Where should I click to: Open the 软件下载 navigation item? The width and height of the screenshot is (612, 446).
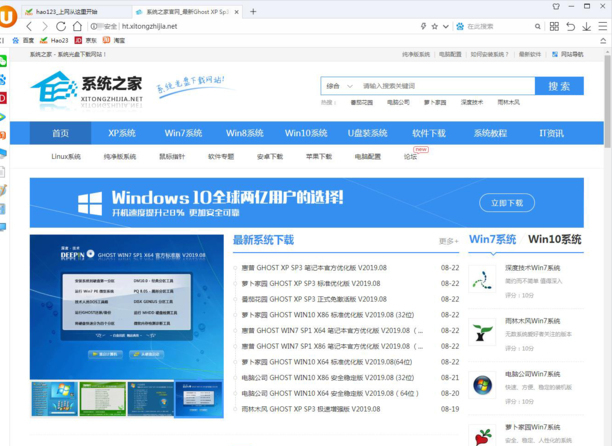coord(429,133)
